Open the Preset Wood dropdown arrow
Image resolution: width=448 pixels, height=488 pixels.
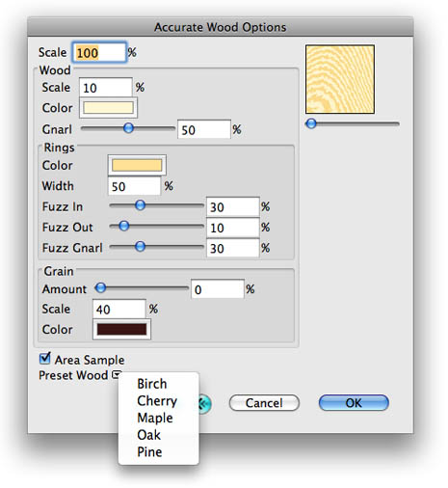[117, 374]
